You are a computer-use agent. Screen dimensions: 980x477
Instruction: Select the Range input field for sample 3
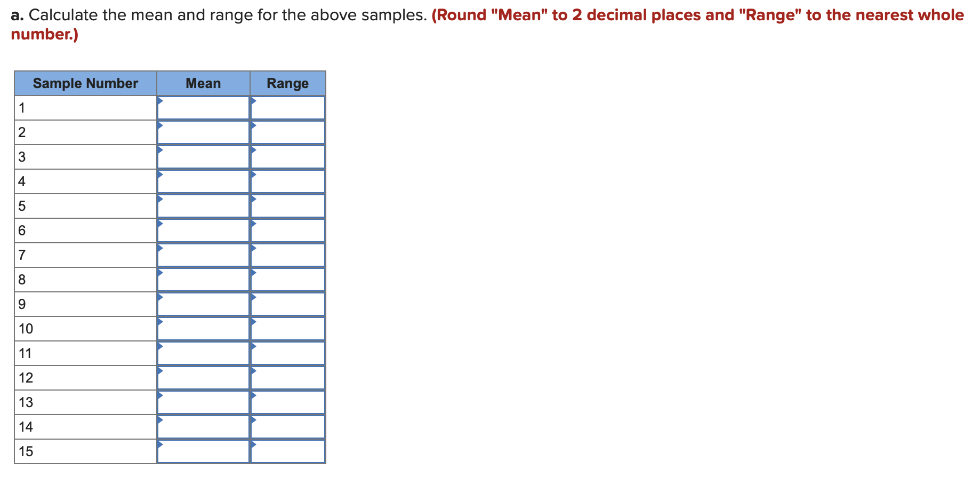pyautogui.click(x=288, y=157)
